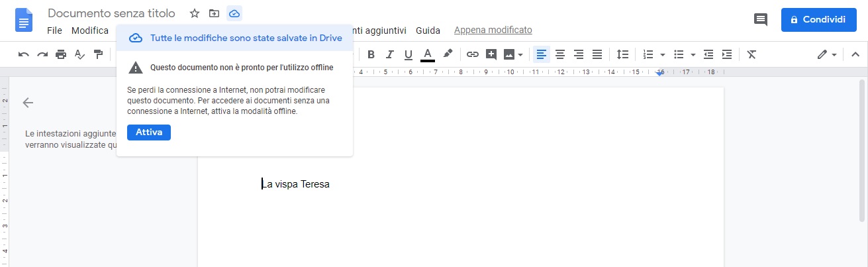Place cursor in 'La vispa Teresa' text
Viewport: 868px width, 267px height.
pos(295,184)
